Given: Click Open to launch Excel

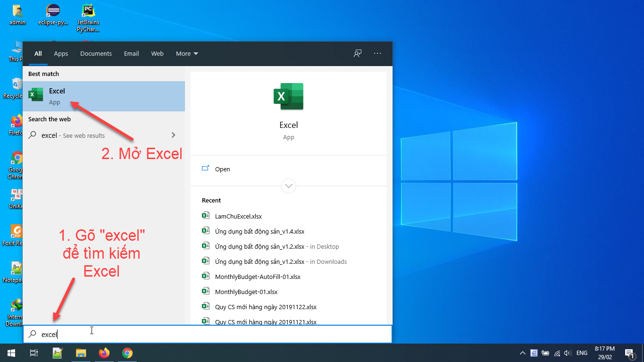Looking at the screenshot, I should pyautogui.click(x=288, y=169).
